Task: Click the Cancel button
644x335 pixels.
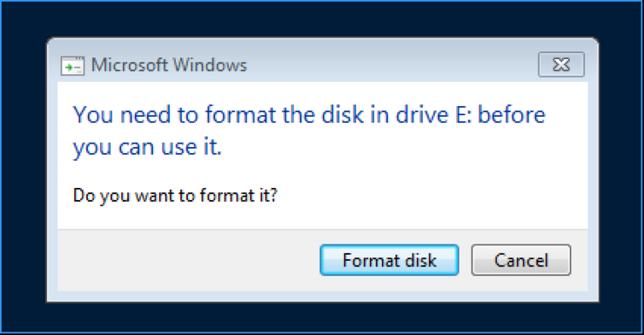Action: point(520,260)
